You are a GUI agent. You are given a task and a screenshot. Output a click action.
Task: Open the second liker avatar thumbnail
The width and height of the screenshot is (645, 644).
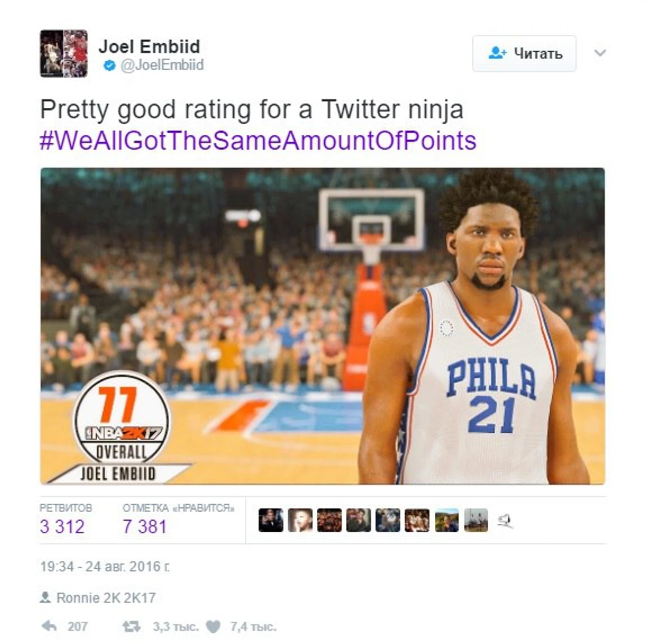(300, 520)
